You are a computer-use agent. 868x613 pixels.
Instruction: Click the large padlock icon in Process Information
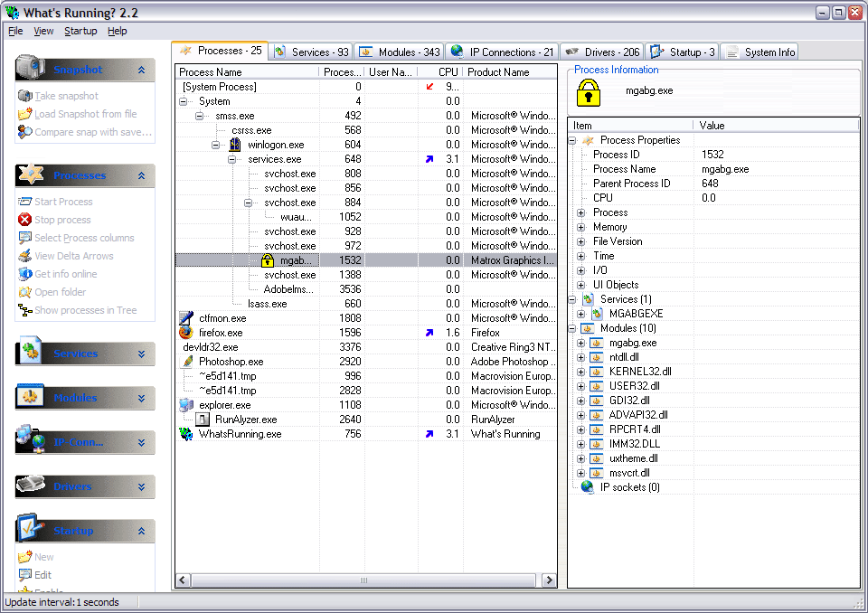point(588,92)
